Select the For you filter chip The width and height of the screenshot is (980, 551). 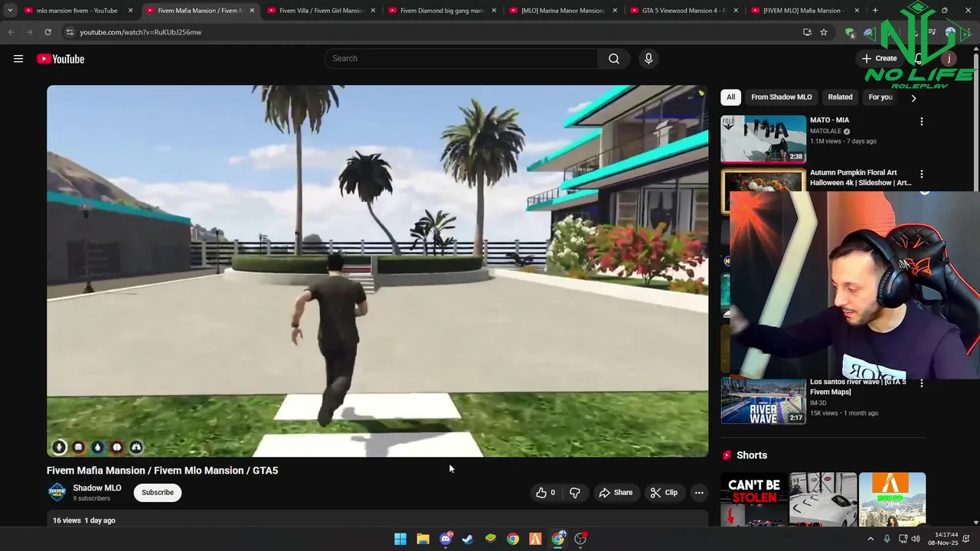click(x=880, y=97)
